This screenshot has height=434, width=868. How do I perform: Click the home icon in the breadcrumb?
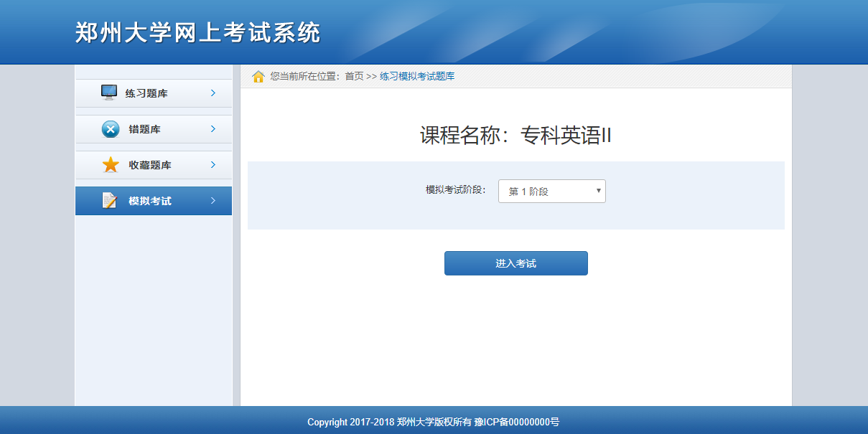(258, 77)
